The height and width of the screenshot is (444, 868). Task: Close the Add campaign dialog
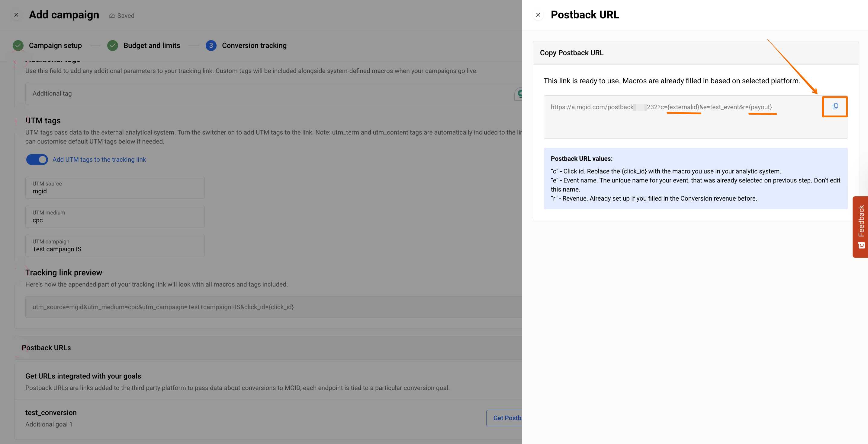coord(16,15)
